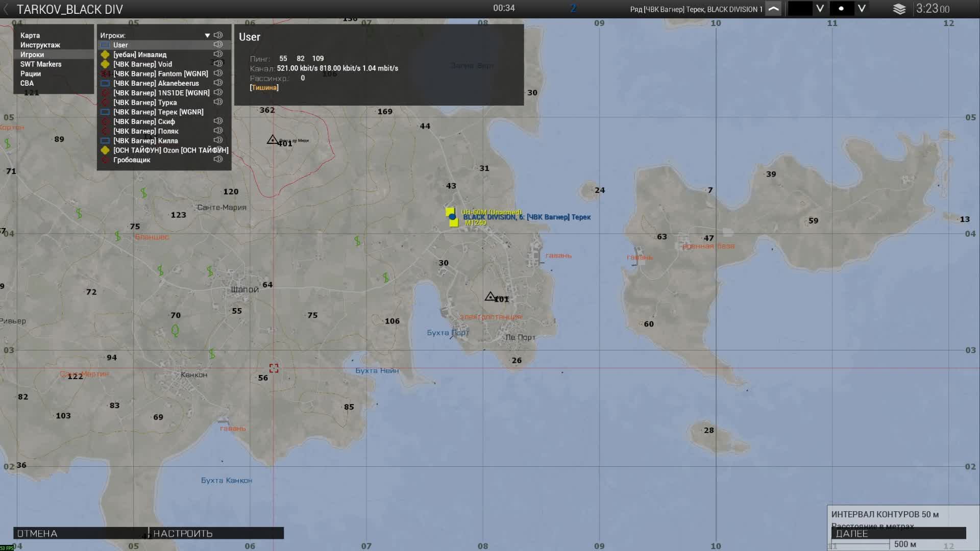The height and width of the screenshot is (551, 980).
Task: Click blue Терек player dot marker
Action: [x=452, y=217]
